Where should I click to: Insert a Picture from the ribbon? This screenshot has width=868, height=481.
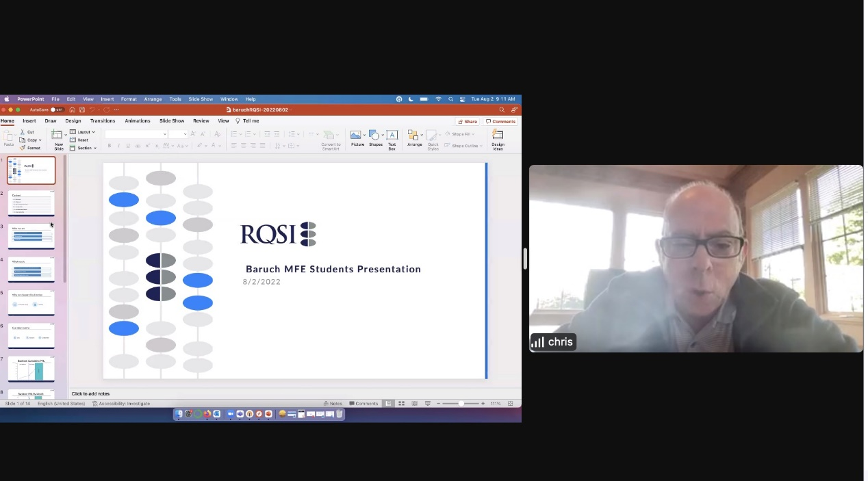(x=357, y=138)
